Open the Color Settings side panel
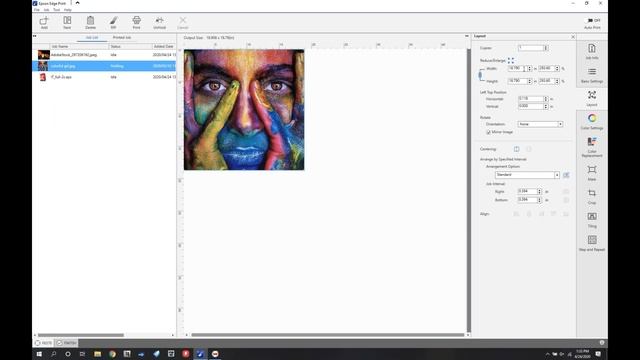Screen dimensions: 640x360 click(592, 122)
